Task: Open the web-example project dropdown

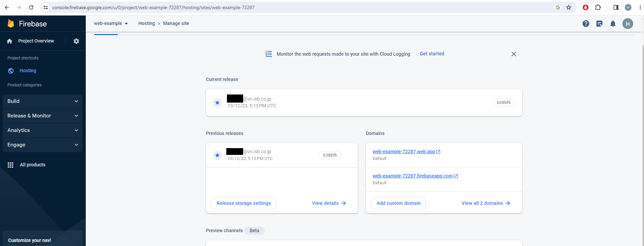Action: tap(111, 24)
